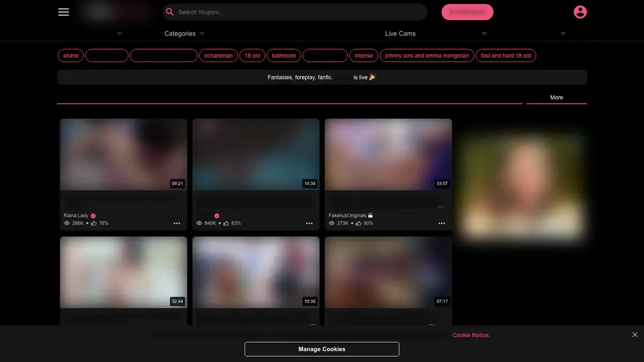Viewport: 644px width, 362px height.
Task: Open three-dot options on Raina Lady card
Action: [177, 223]
